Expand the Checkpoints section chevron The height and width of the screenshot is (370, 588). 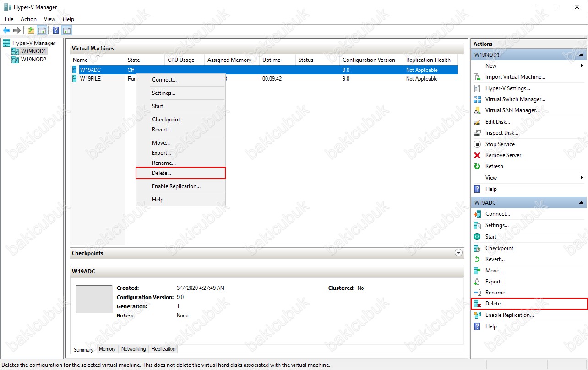(x=458, y=253)
